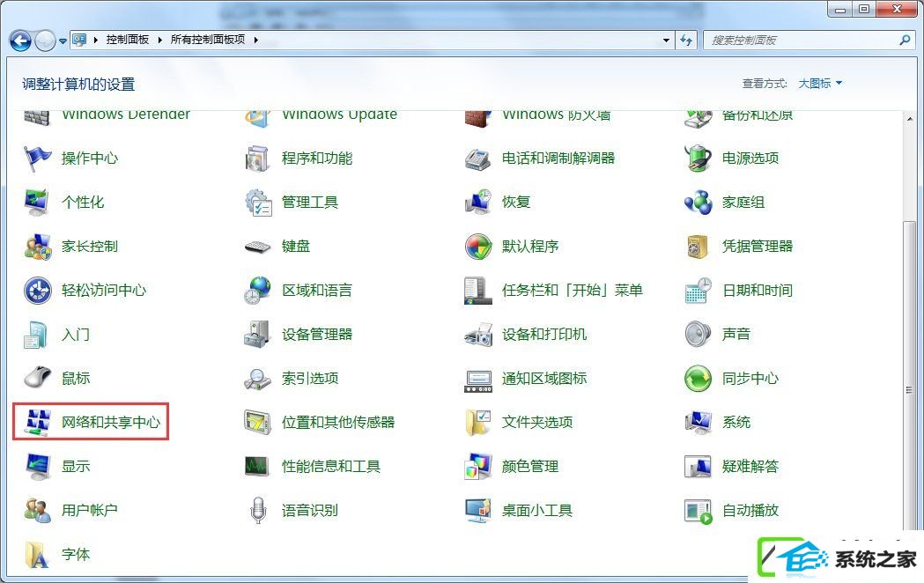This screenshot has width=924, height=583.
Task: Open the 位置和其他传感器 icon
Action: (257, 422)
